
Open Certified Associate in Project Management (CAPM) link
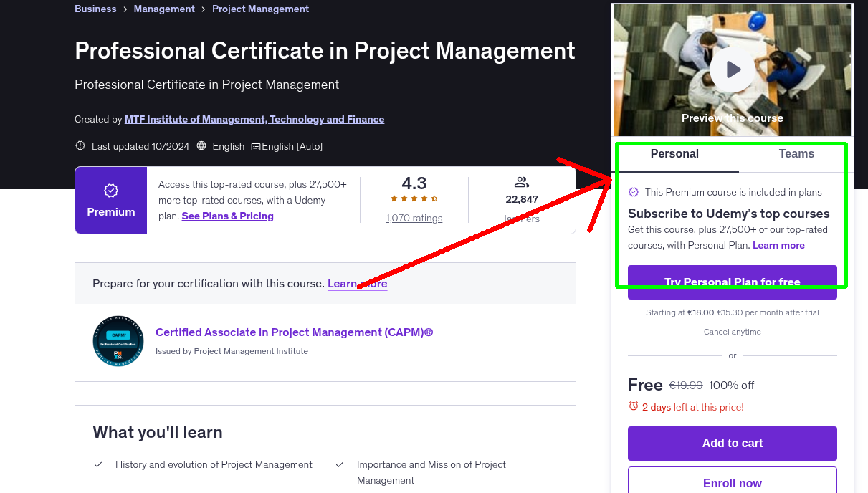tap(295, 332)
